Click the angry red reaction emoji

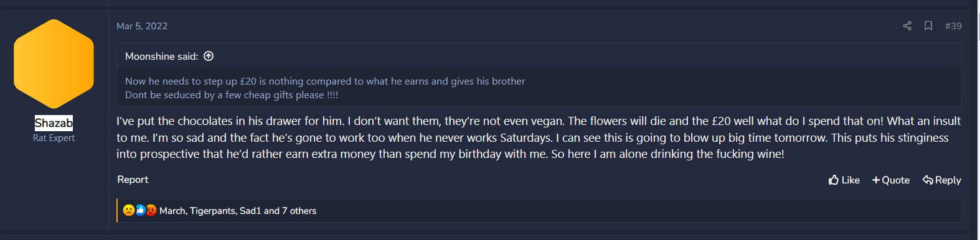(151, 210)
